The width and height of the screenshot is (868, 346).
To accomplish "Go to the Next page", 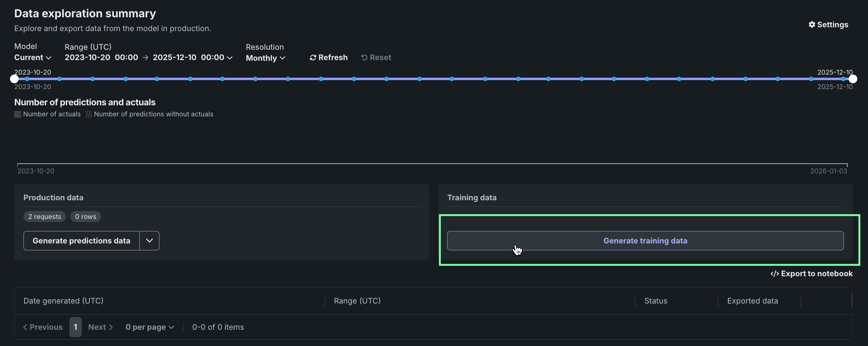I will (x=100, y=327).
